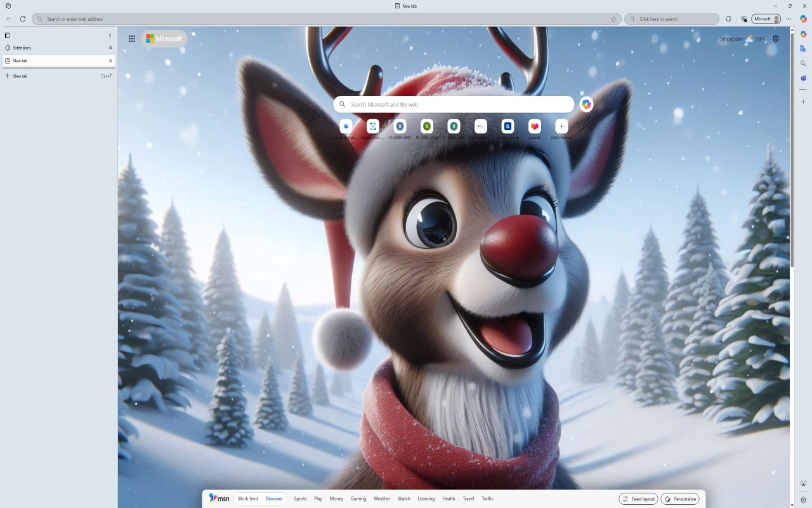Image resolution: width=812 pixels, height=508 pixels.
Task: Click the Feed layout button
Action: click(639, 499)
